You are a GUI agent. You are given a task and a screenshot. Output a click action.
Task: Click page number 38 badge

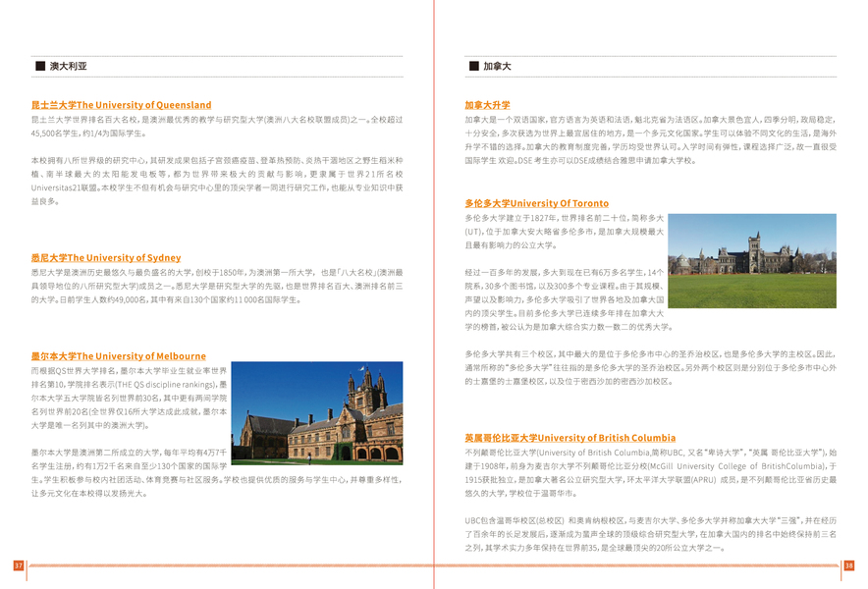click(x=848, y=565)
